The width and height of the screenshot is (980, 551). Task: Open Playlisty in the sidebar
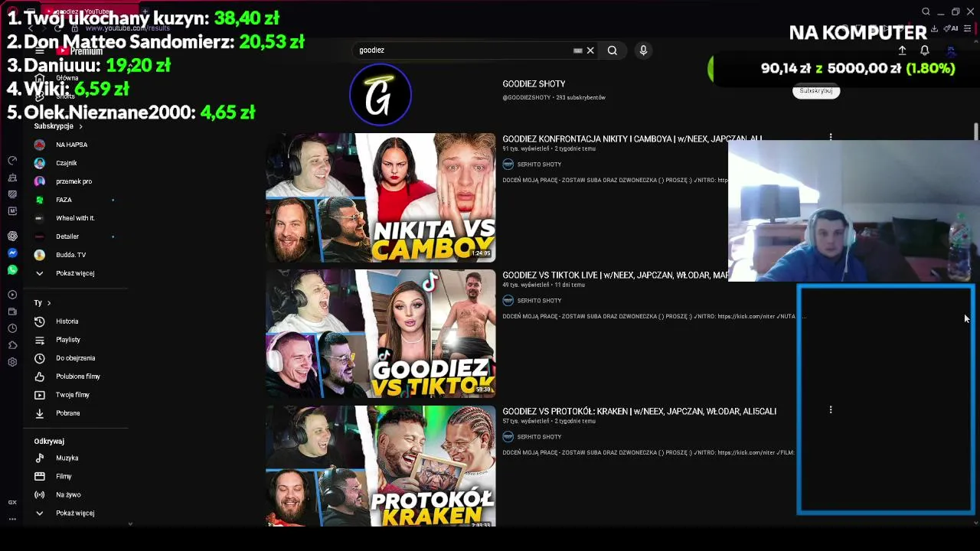67,340
